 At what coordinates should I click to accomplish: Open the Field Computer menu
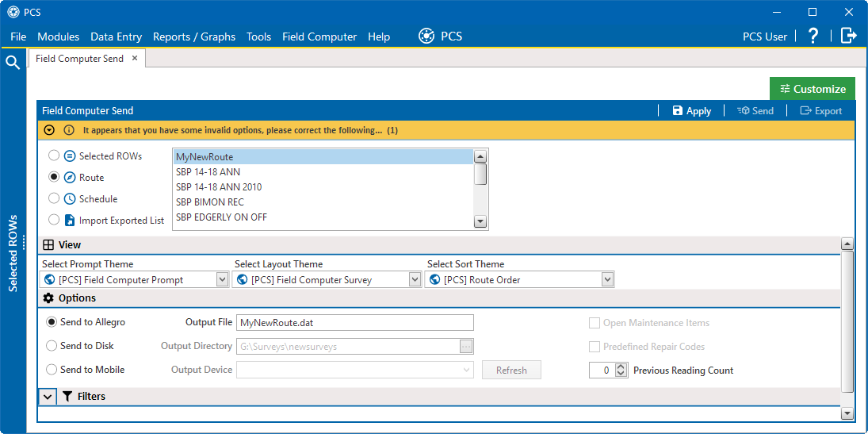pos(319,36)
